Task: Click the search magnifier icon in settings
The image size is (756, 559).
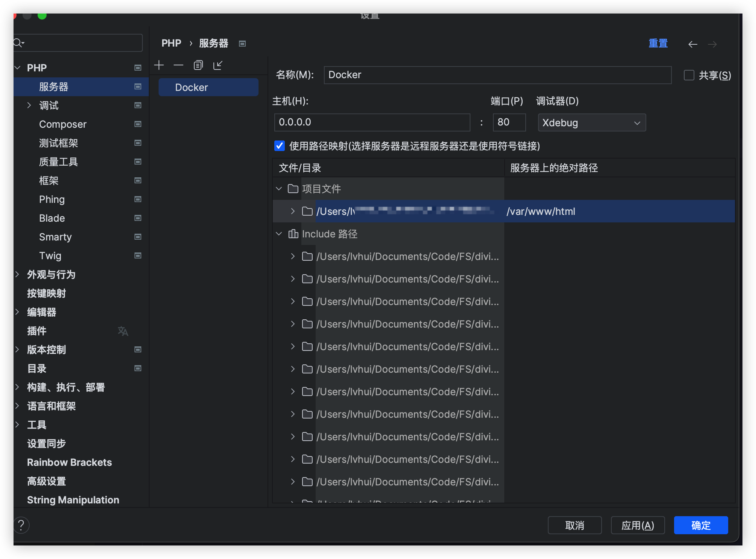Action: (18, 43)
